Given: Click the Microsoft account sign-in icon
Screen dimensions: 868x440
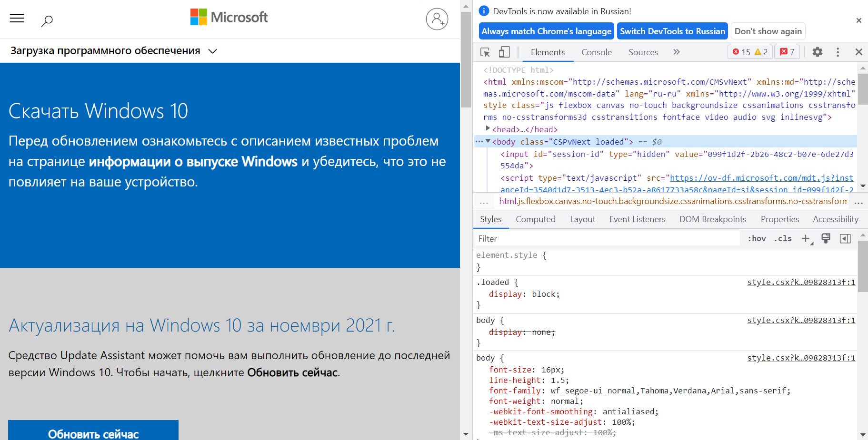Looking at the screenshot, I should [437, 19].
